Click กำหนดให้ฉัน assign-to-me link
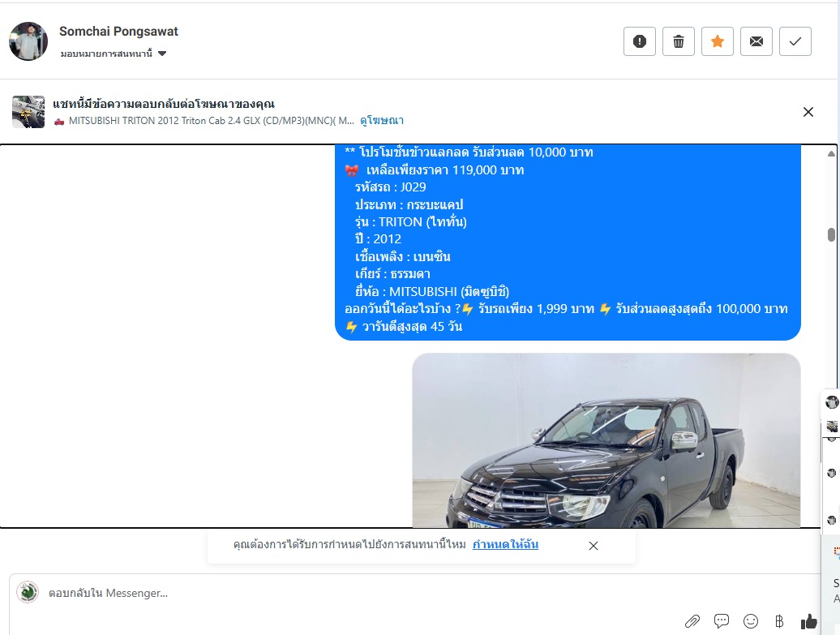 coord(505,544)
